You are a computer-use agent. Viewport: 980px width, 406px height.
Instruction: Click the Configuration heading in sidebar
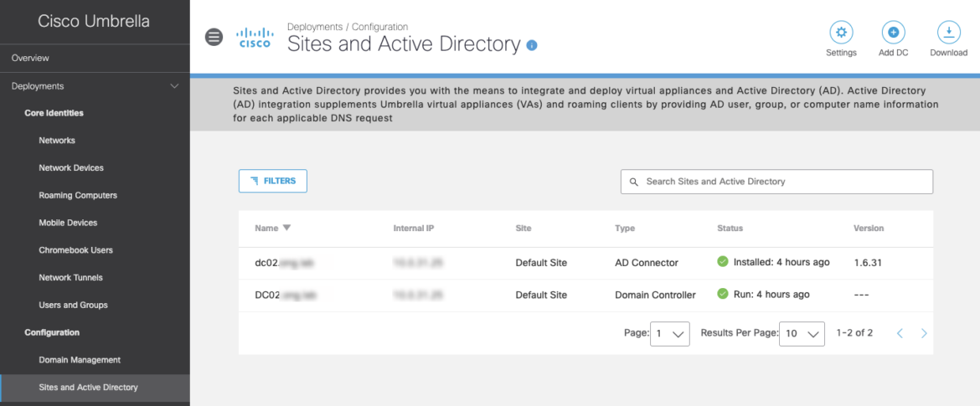[52, 333]
